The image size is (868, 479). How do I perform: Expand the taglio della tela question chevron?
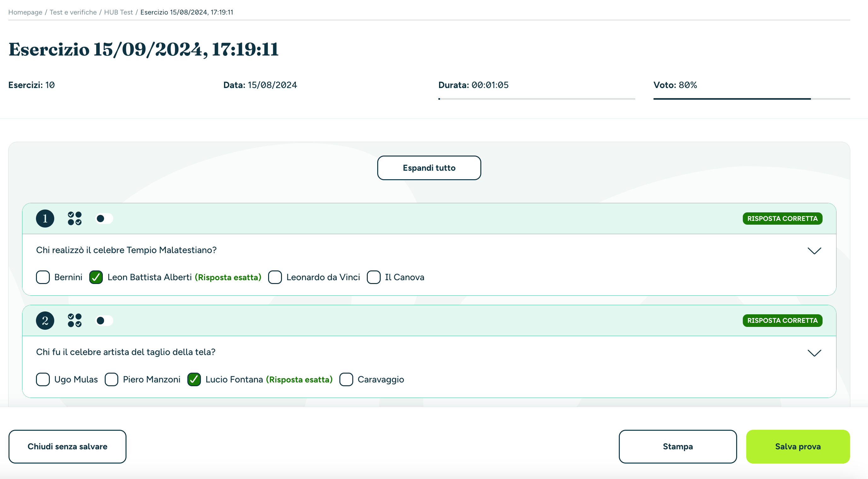coord(814,352)
